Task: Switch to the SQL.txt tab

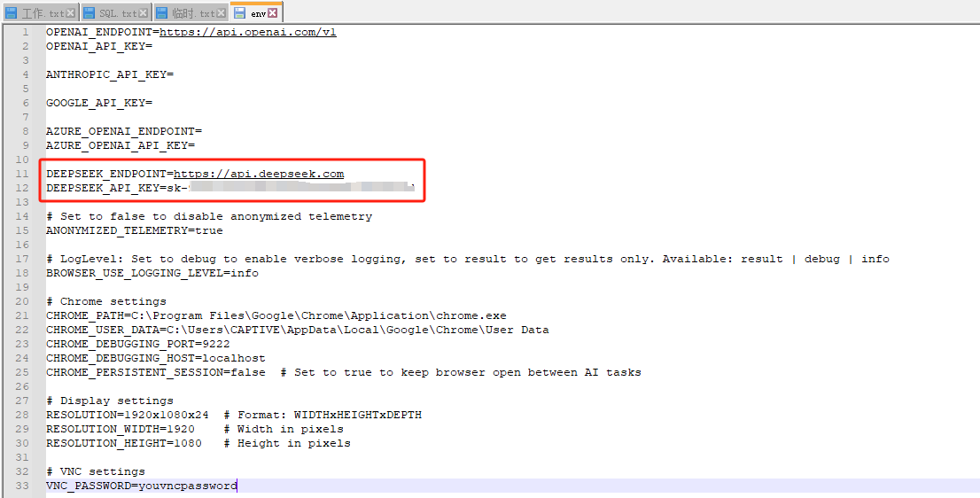Action: [x=115, y=12]
